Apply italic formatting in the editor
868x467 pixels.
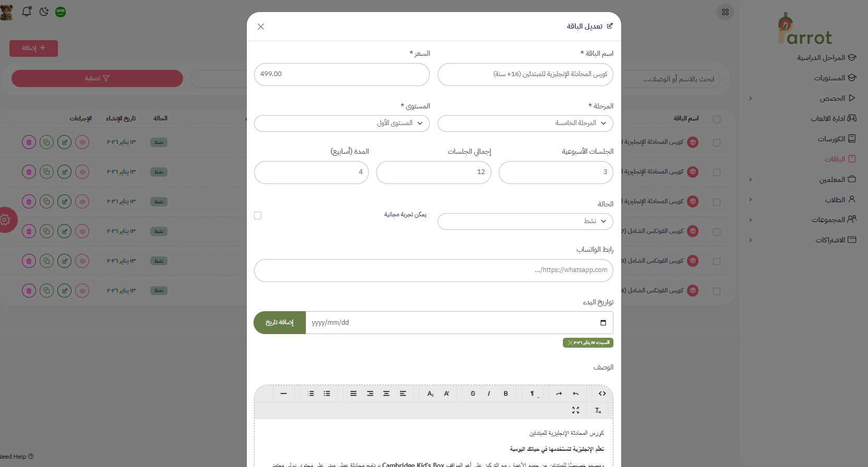489,394
